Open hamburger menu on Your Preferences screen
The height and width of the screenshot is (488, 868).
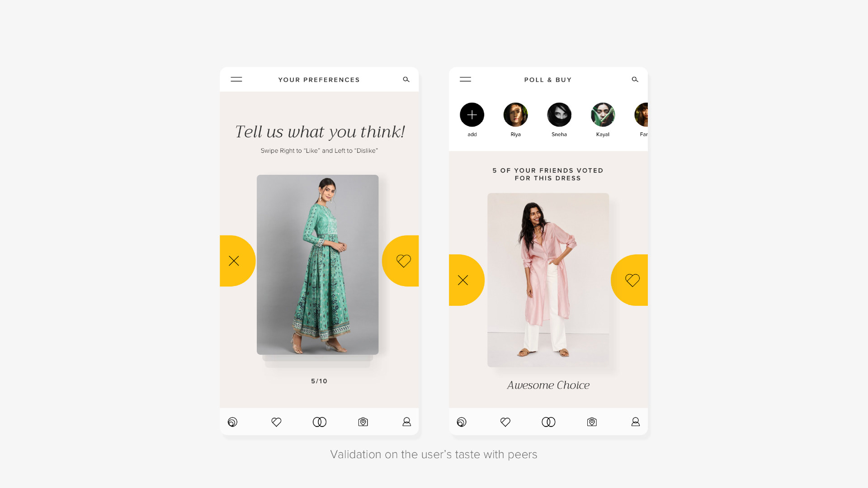[236, 80]
